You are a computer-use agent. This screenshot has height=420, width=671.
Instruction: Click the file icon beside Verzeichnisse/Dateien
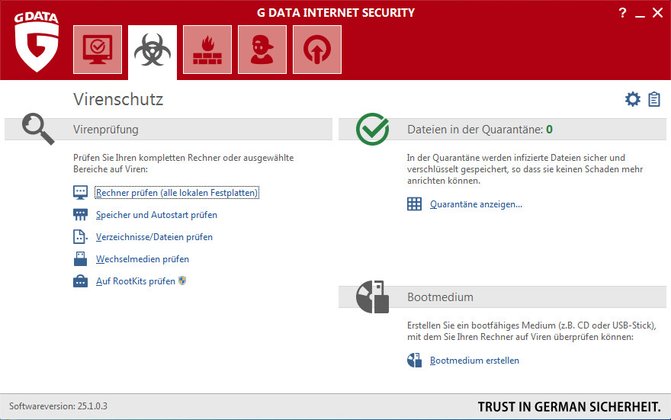[x=80, y=236]
